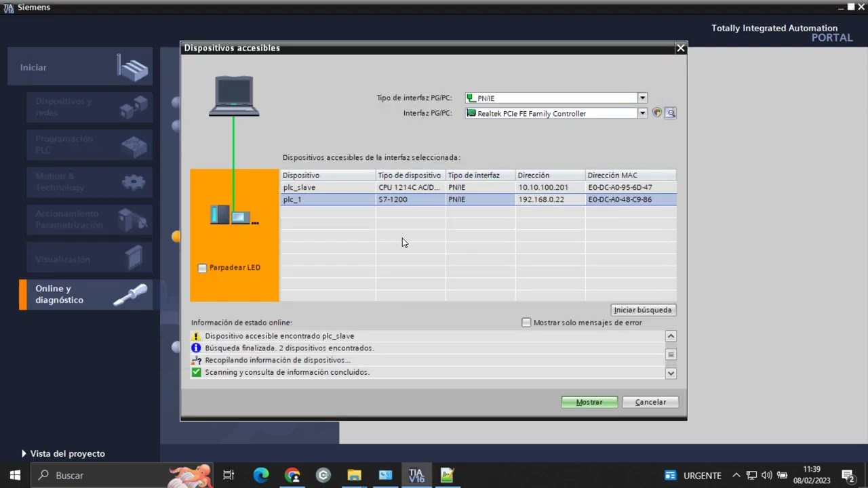
Task: Click Dispositivo column header
Action: [328, 175]
